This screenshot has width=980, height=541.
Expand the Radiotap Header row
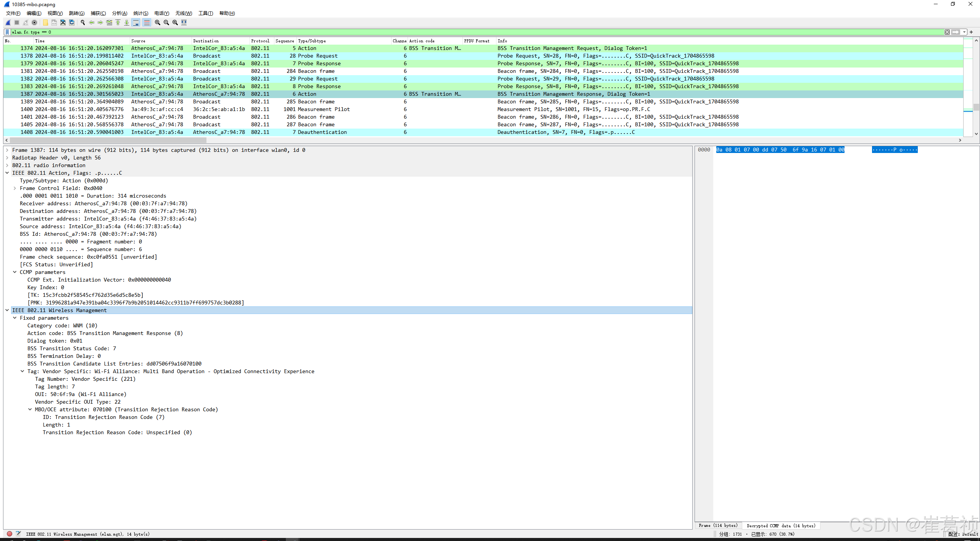(x=7, y=158)
